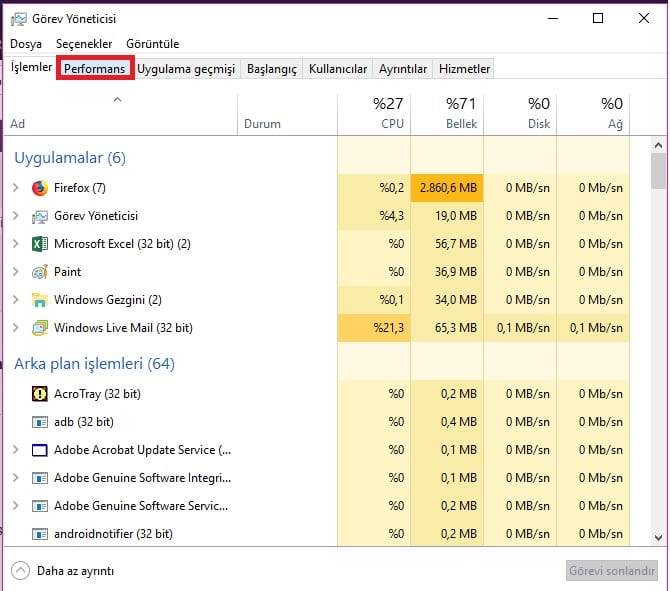Select the Windows Live Mail %21,3 CPU cell
The image size is (670, 591).
[x=374, y=328]
